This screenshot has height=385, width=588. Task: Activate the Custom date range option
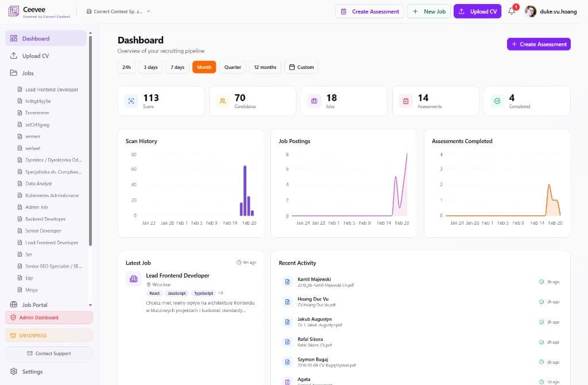point(301,67)
